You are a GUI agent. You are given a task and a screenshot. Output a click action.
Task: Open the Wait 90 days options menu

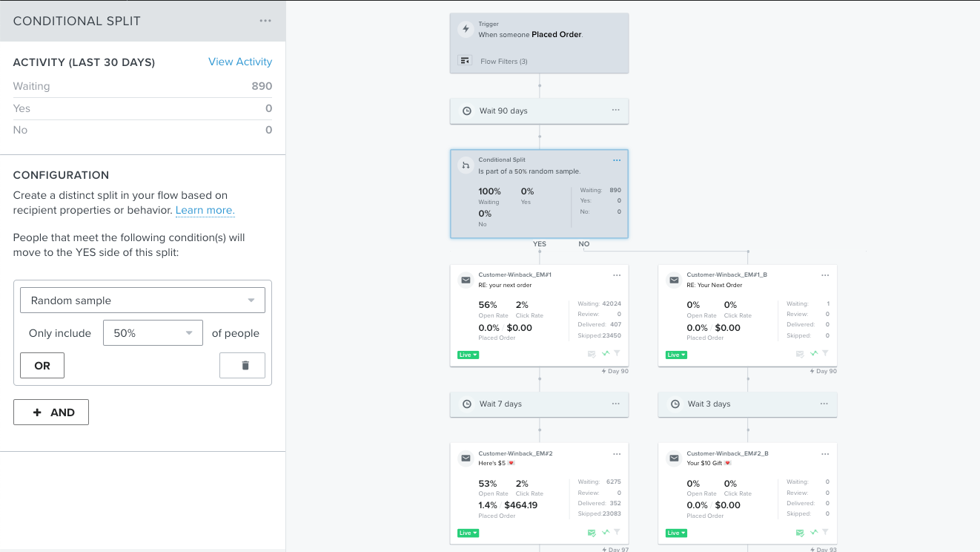616,111
